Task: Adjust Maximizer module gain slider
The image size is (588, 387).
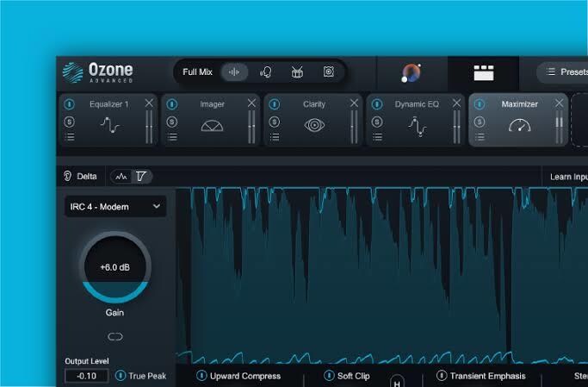Action: [559, 127]
